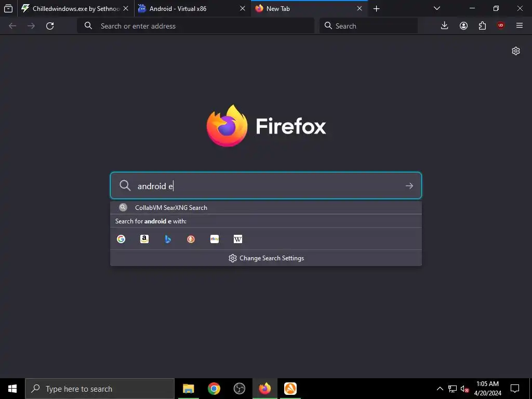This screenshot has width=532, height=399.
Task: Open the Downloads panel
Action: tap(445, 26)
